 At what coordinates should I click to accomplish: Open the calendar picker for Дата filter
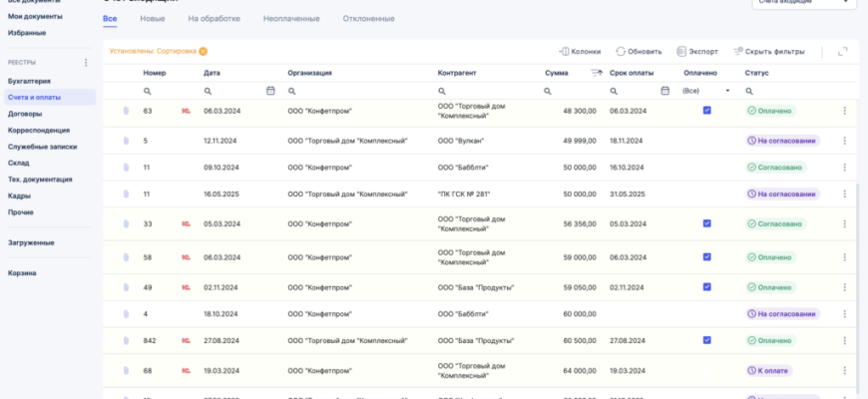[270, 91]
